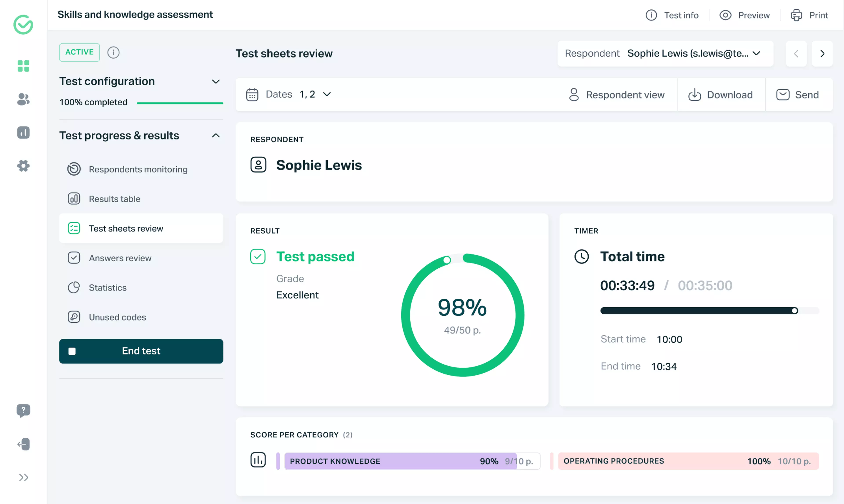Expand the Test configuration section

216,81
